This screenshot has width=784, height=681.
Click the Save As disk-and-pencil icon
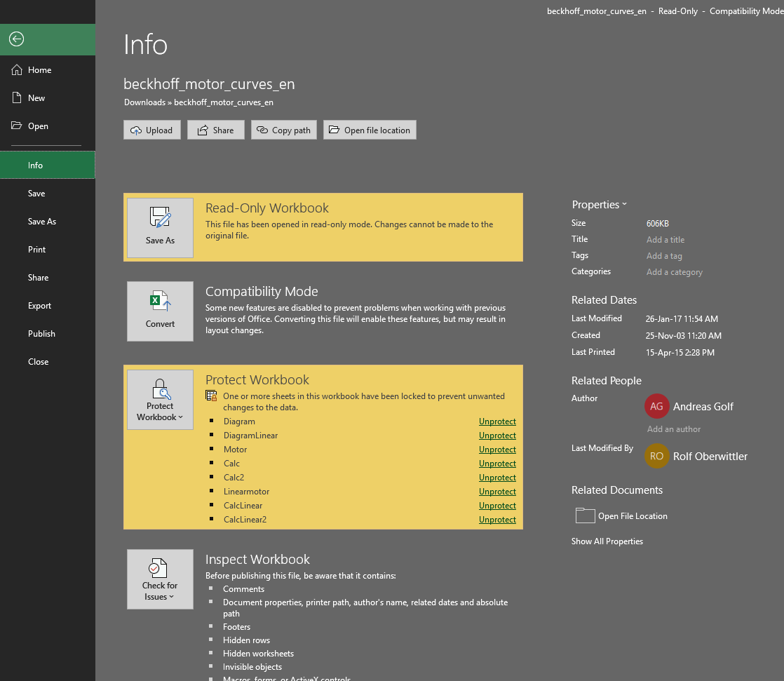point(160,217)
